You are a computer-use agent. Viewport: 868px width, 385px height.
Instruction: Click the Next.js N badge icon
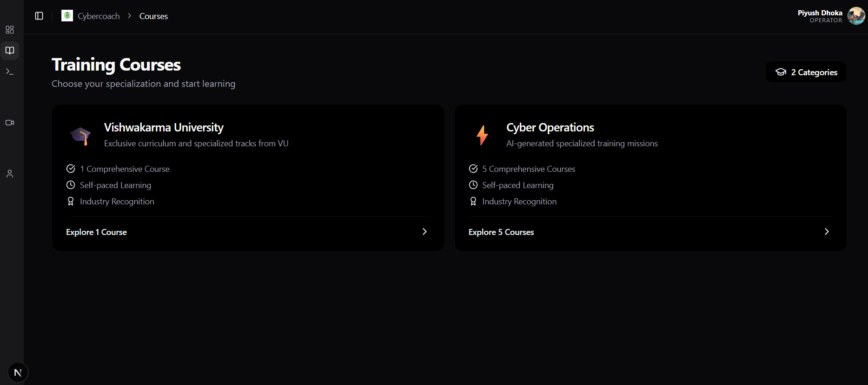pos(18,372)
